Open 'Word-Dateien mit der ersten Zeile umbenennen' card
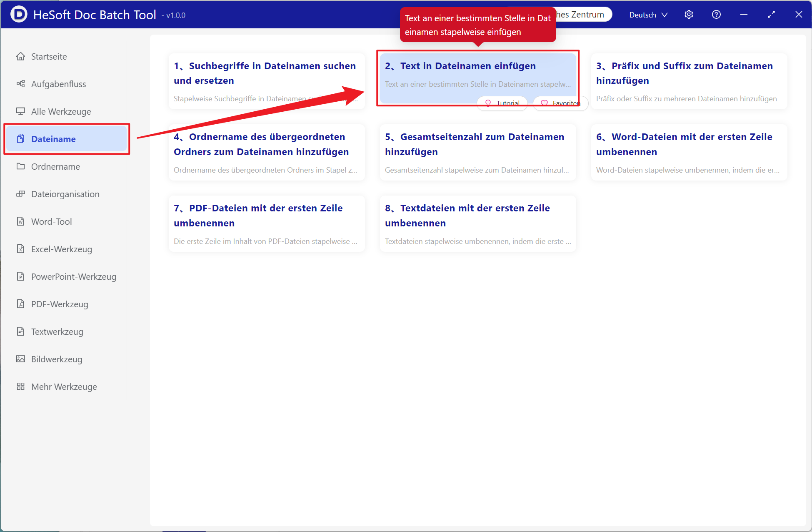This screenshot has height=532, width=812. 689,152
